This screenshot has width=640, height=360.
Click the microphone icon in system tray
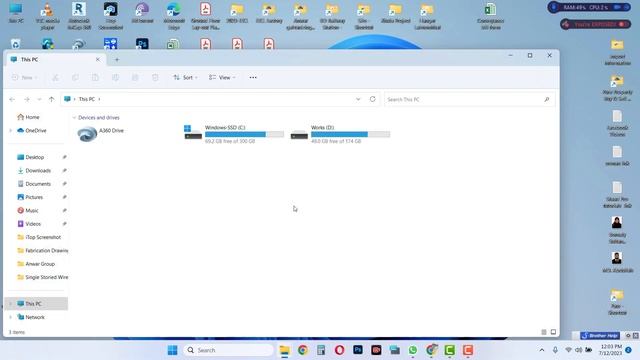pyautogui.click(x=555, y=350)
